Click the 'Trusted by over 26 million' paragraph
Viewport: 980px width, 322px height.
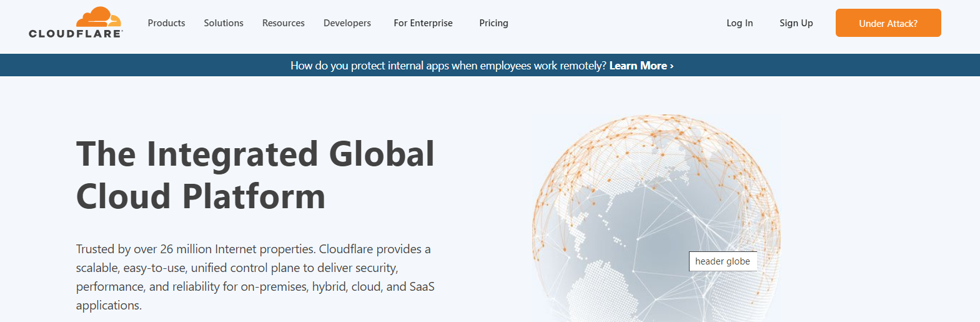(255, 277)
